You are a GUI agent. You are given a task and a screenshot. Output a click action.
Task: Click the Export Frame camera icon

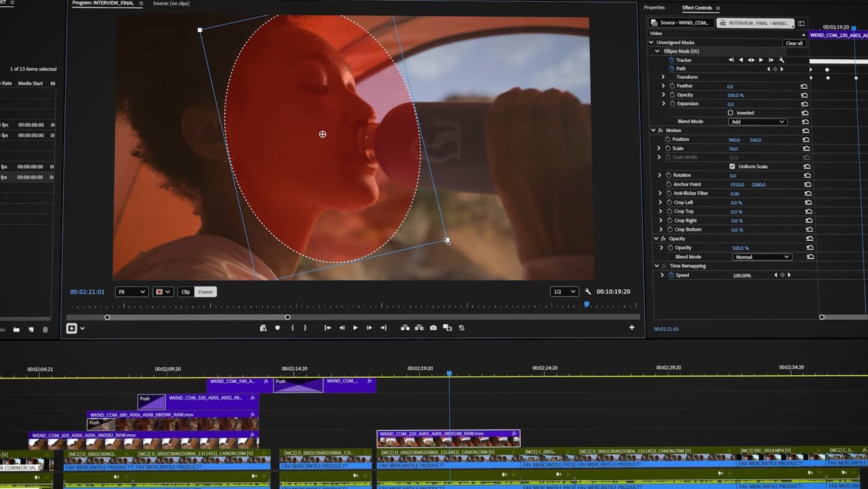tap(433, 328)
